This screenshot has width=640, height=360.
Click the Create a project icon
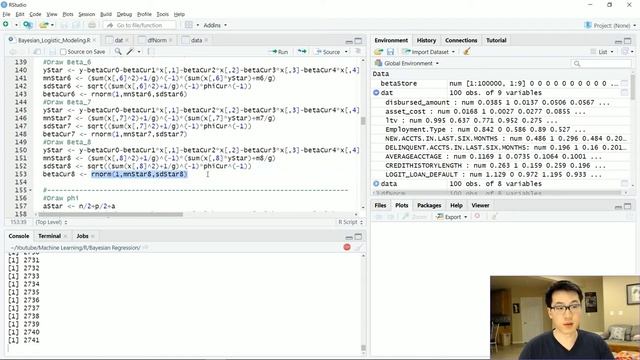pyautogui.click(x=27, y=25)
